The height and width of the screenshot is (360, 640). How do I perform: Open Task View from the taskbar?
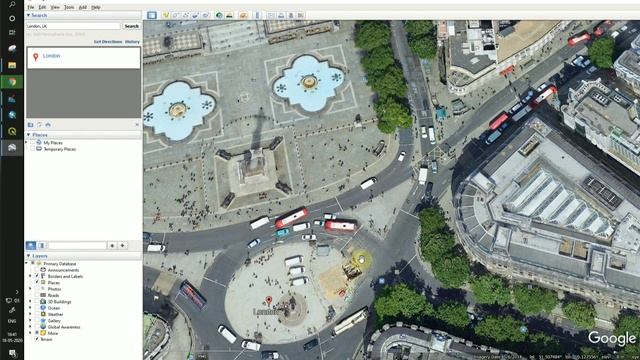point(12,32)
